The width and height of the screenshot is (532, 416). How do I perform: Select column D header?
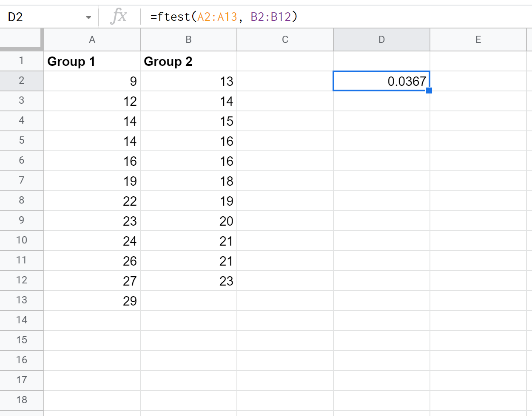click(x=381, y=39)
